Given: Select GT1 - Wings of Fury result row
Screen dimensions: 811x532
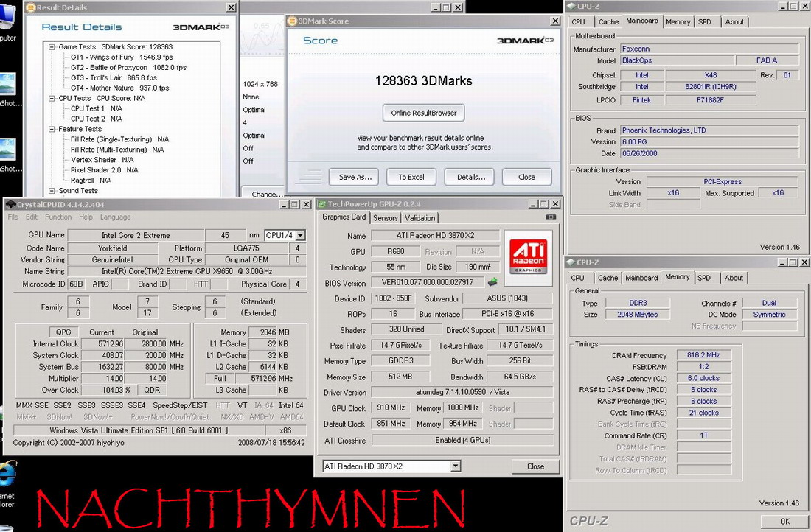Looking at the screenshot, I should tap(122, 57).
